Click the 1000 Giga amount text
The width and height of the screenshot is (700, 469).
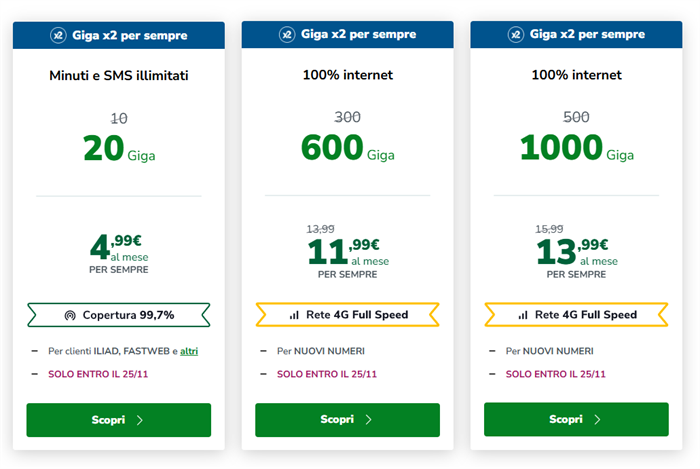(577, 148)
